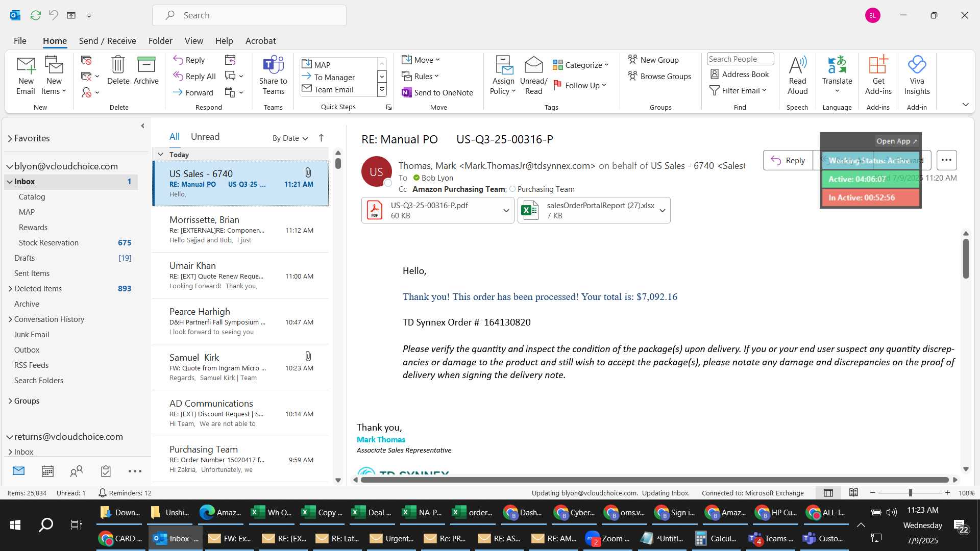This screenshot has height=551, width=980.
Task: Click Reply All in the ribbon
Action: pyautogui.click(x=194, y=76)
